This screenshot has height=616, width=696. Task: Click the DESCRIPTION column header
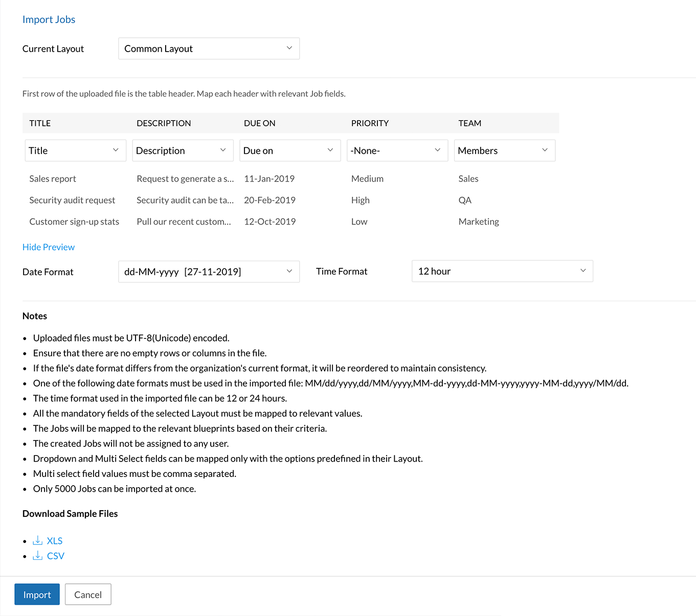pyautogui.click(x=164, y=123)
